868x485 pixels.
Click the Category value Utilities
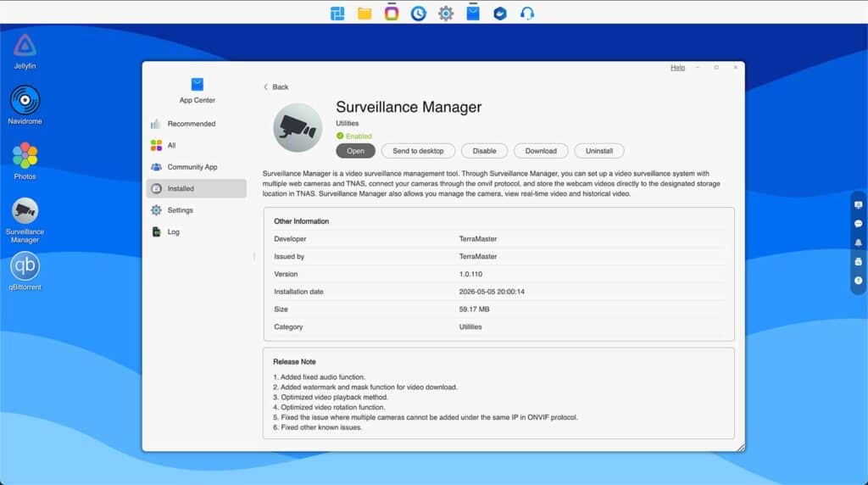pyautogui.click(x=470, y=326)
